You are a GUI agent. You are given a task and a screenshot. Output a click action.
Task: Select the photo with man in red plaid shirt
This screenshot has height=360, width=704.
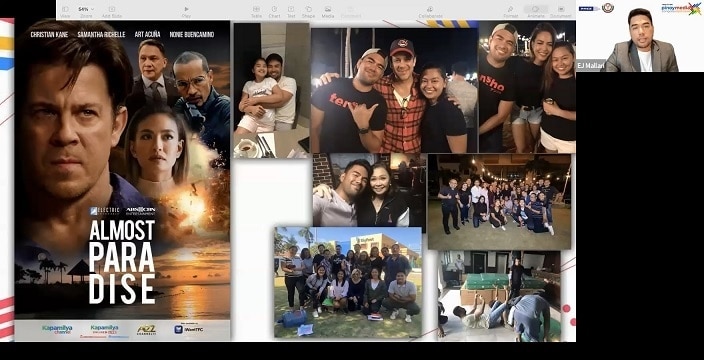tap(394, 90)
